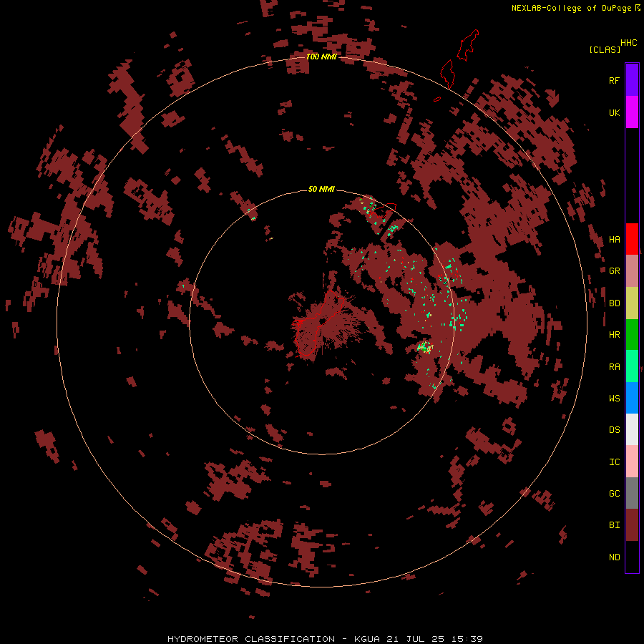Click the BI maroon legend swatch
This screenshot has width=644, height=644.
(632, 525)
